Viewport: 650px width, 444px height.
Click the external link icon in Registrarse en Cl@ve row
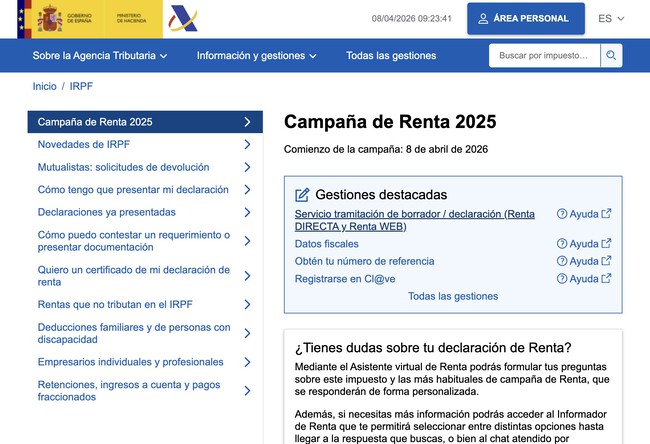point(606,278)
